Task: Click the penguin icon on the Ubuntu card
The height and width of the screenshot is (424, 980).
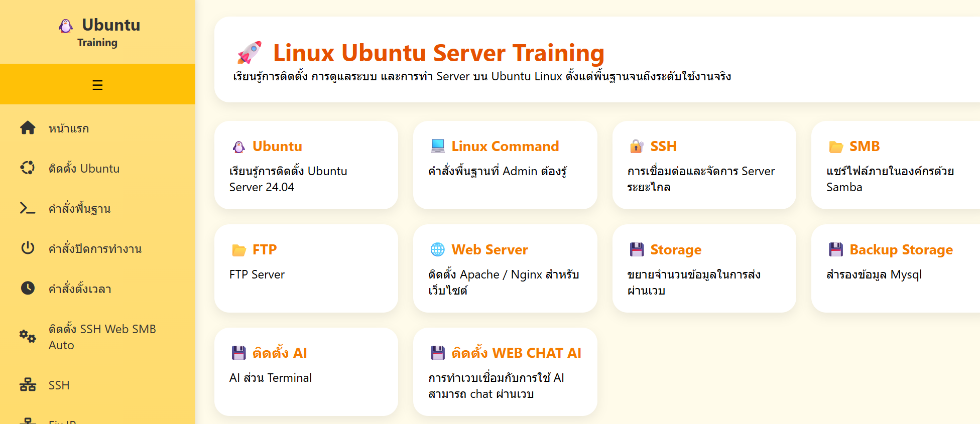Action: pos(239,147)
